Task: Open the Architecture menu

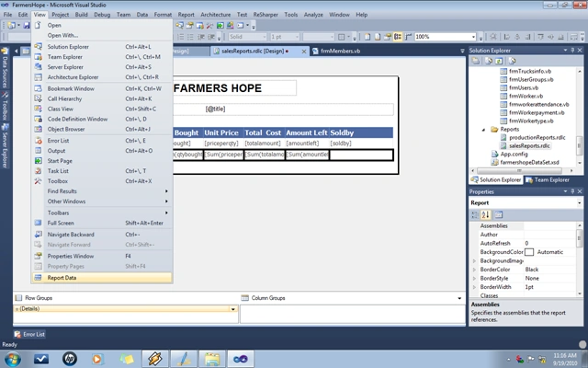Action: 215,15
